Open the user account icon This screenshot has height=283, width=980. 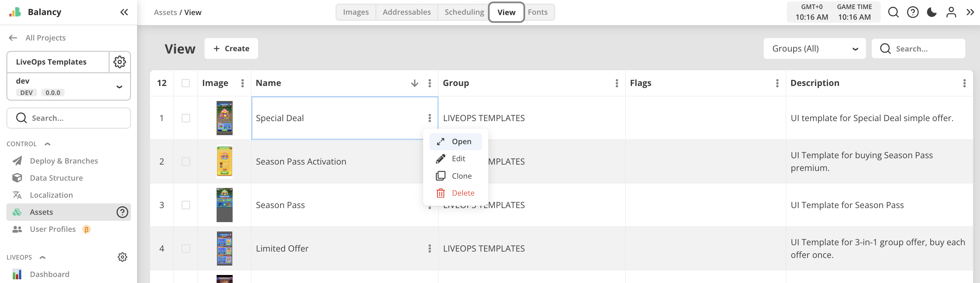coord(951,12)
